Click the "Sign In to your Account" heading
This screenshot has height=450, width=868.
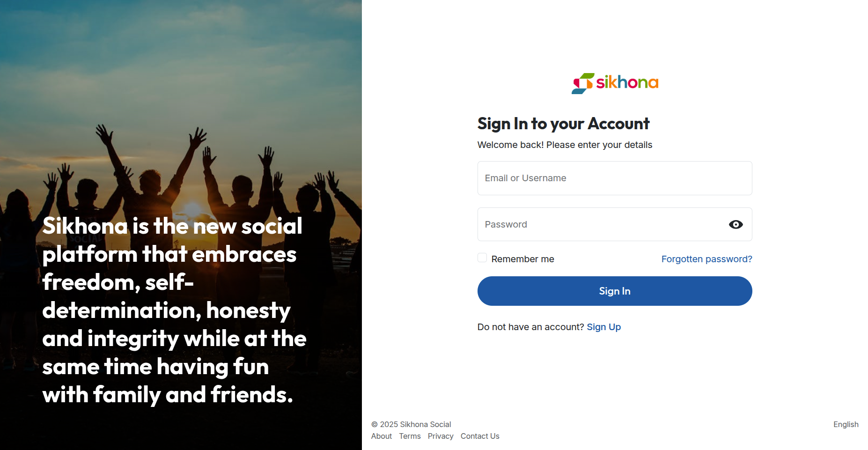(x=563, y=124)
